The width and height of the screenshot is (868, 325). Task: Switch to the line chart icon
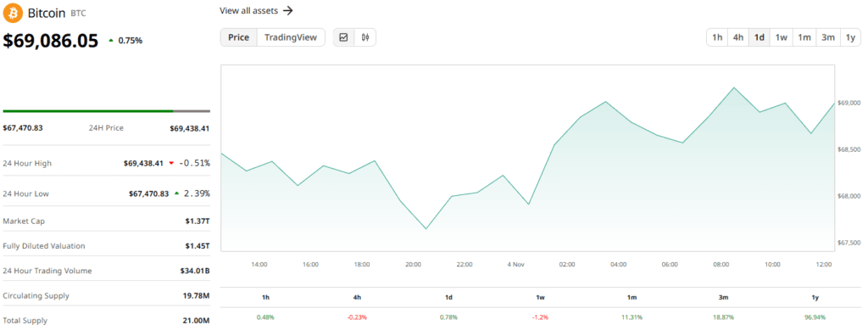click(x=344, y=37)
